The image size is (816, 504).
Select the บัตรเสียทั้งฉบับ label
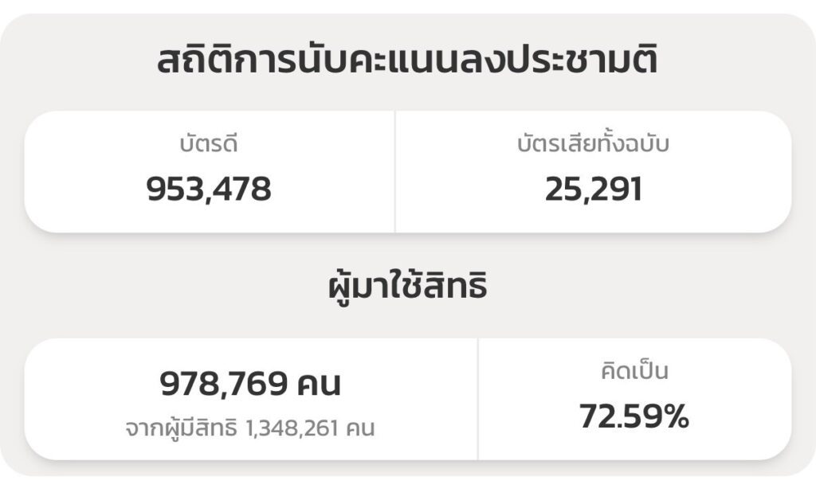[594, 146]
